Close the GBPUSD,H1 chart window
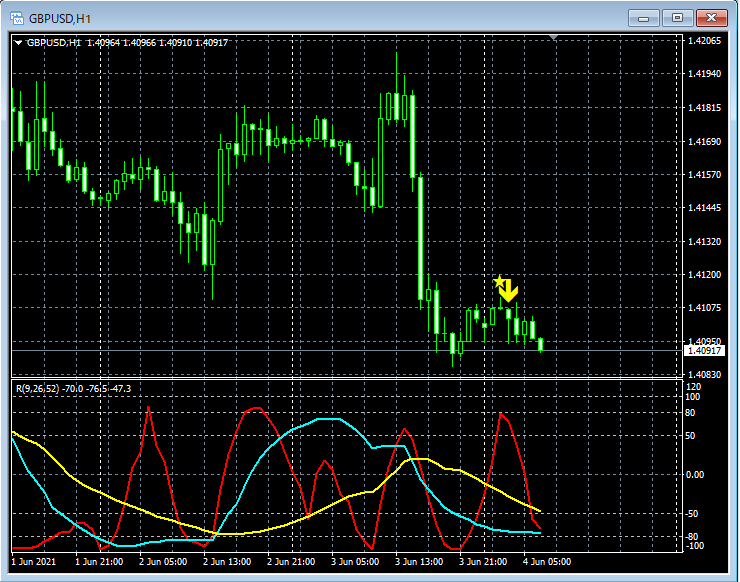 [x=711, y=18]
